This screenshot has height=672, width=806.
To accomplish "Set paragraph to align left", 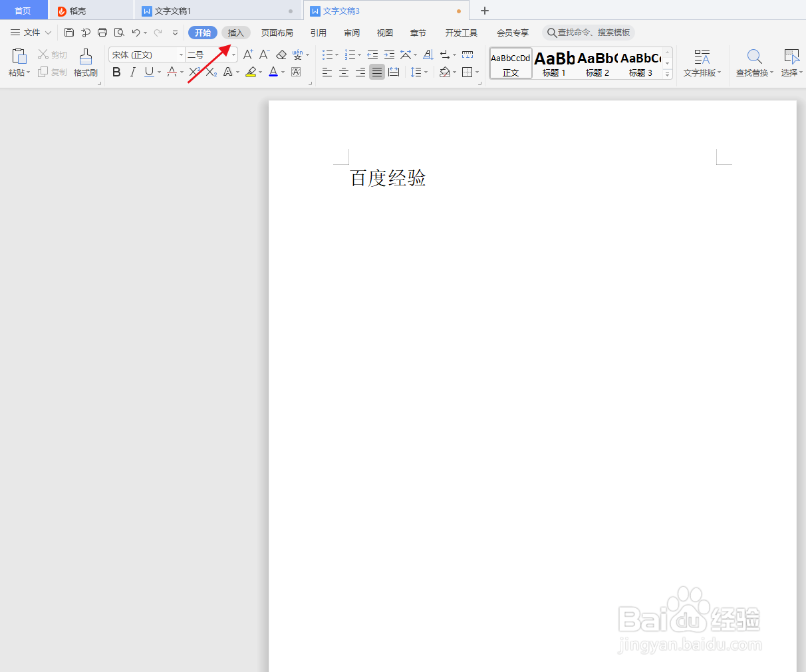I will [x=327, y=72].
